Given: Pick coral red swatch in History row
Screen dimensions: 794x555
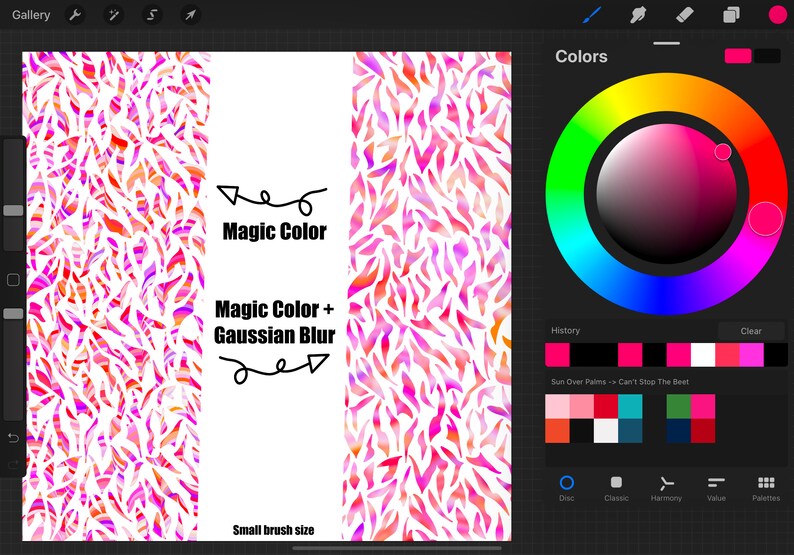Looking at the screenshot, I should pyautogui.click(x=727, y=354).
